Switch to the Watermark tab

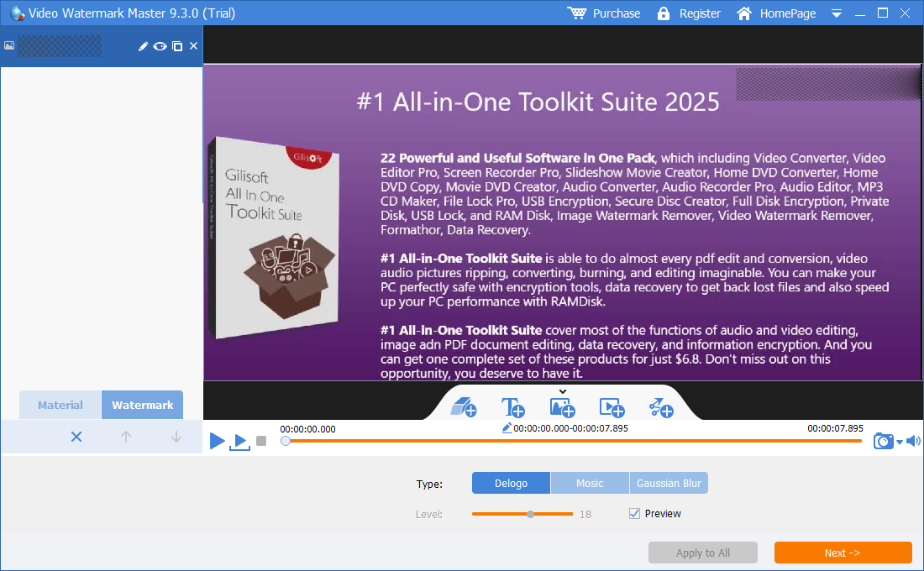(x=142, y=405)
